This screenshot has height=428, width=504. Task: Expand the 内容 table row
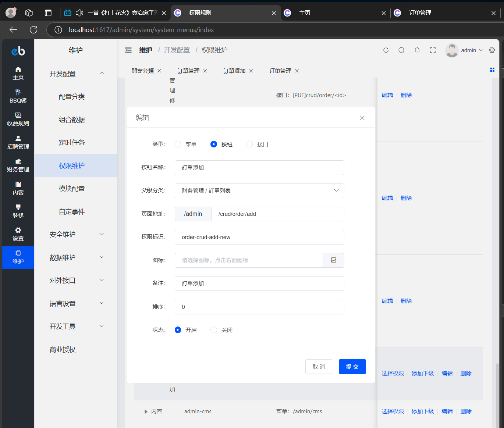146,411
